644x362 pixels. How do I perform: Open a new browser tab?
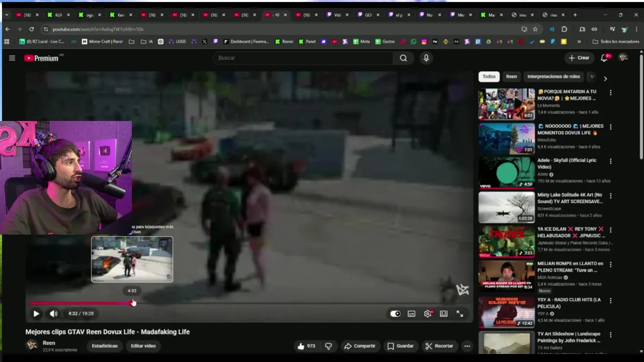click(x=575, y=15)
